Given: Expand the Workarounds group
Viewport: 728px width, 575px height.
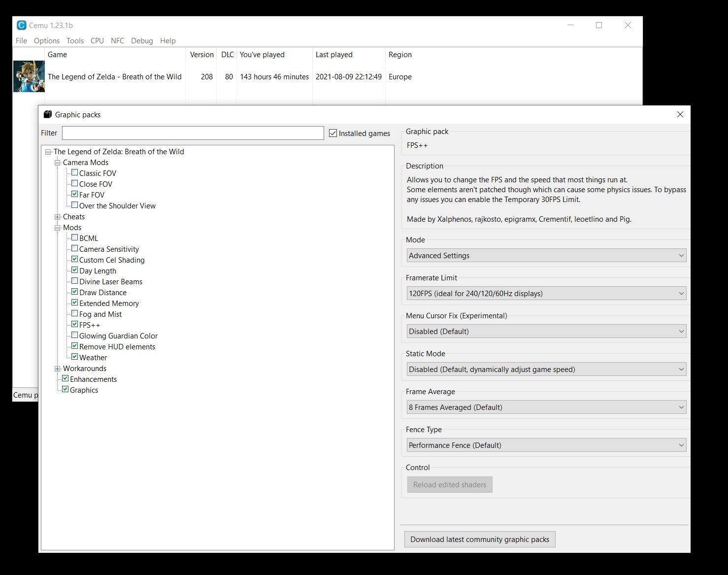Looking at the screenshot, I should point(57,369).
